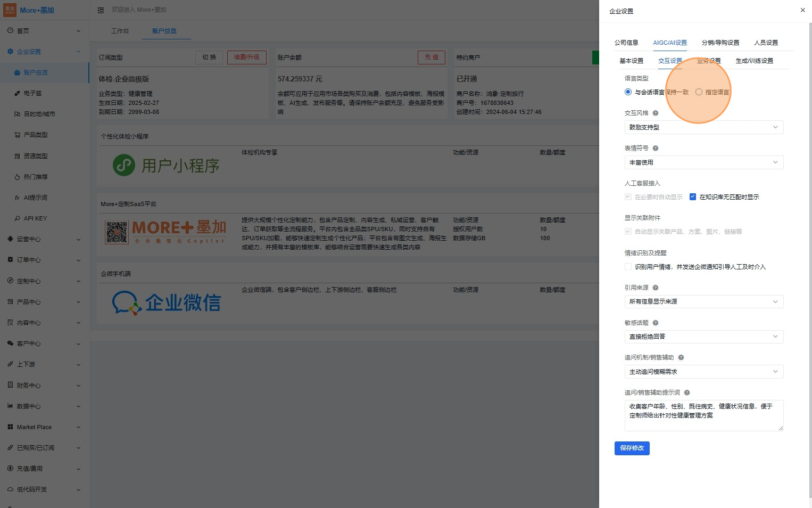
Task: Click the 保存修改 button
Action: point(632,448)
